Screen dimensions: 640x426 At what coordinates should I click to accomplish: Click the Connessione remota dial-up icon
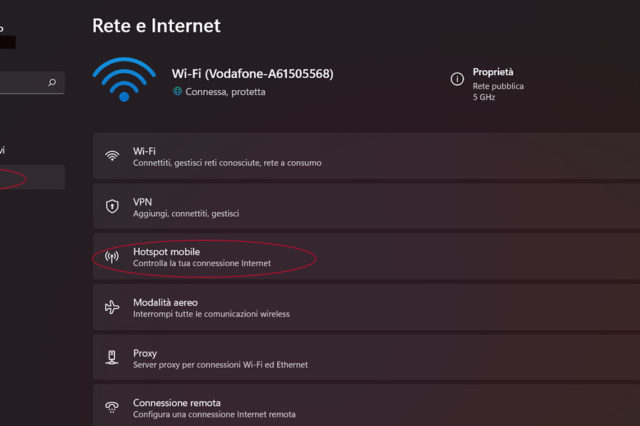click(x=112, y=408)
